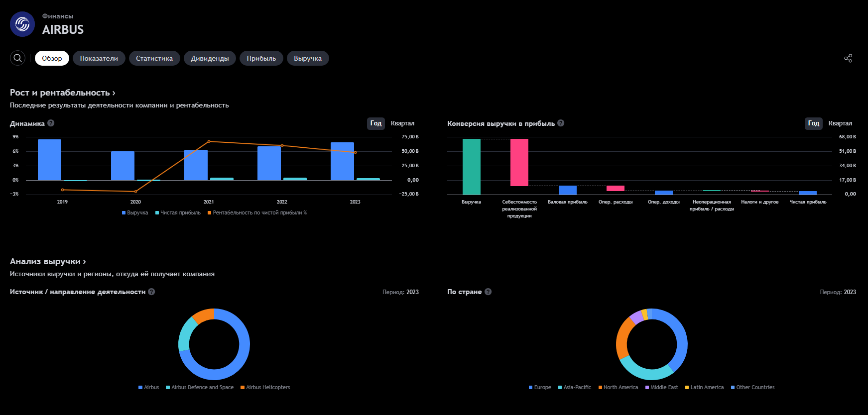
Task: Open help icon next to Конверсия выручки в прибыль
Action: 561,123
